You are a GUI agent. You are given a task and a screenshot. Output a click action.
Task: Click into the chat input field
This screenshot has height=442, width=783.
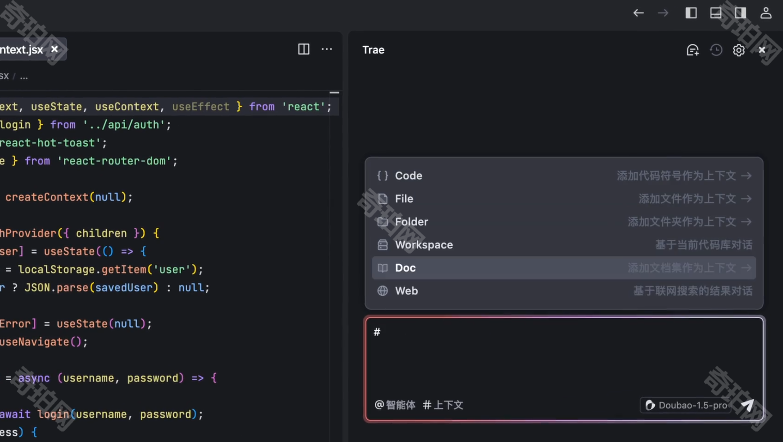(x=564, y=355)
